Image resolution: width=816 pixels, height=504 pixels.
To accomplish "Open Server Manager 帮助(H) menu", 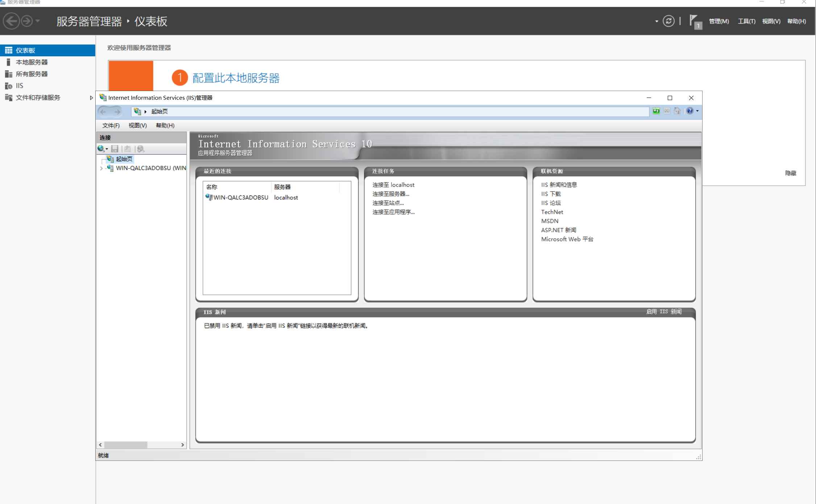I will [796, 21].
